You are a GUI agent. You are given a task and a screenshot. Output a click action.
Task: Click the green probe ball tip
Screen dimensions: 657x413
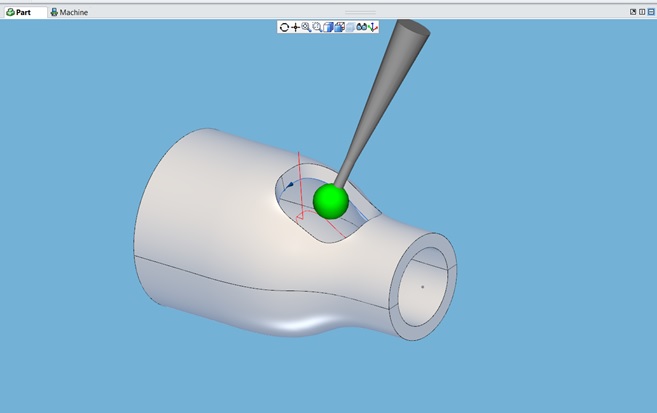point(331,201)
